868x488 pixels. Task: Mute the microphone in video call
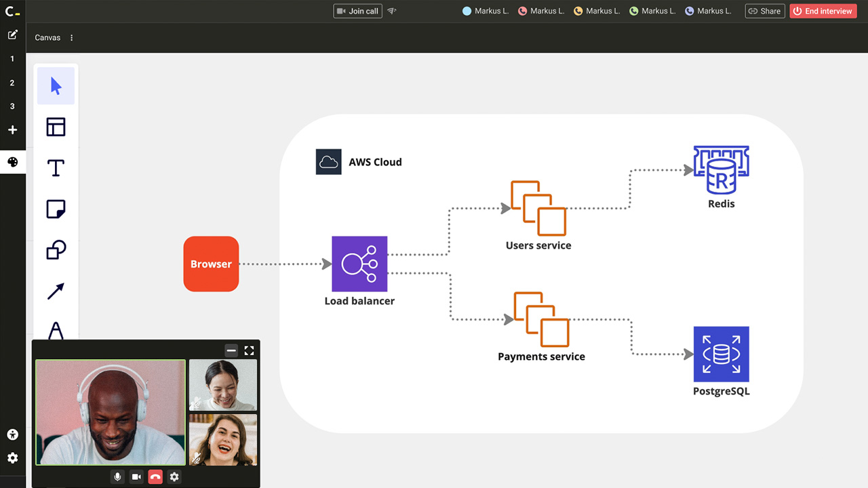click(117, 477)
